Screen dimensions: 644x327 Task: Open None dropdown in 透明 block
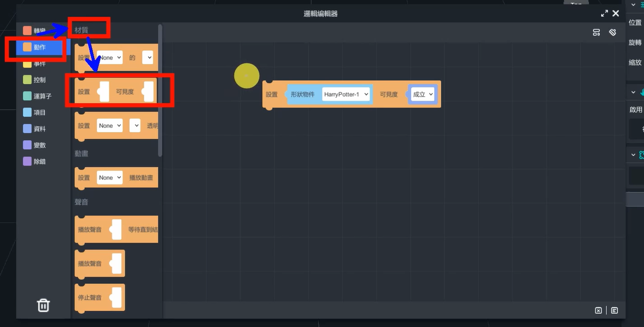[x=109, y=126]
